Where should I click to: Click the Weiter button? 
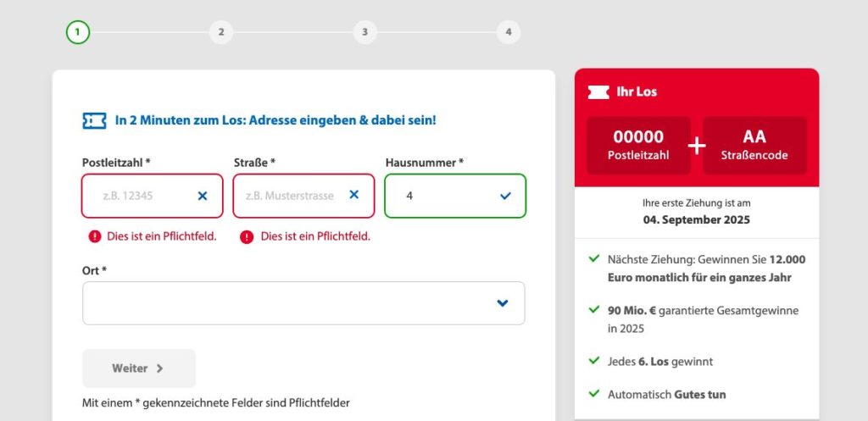click(139, 368)
